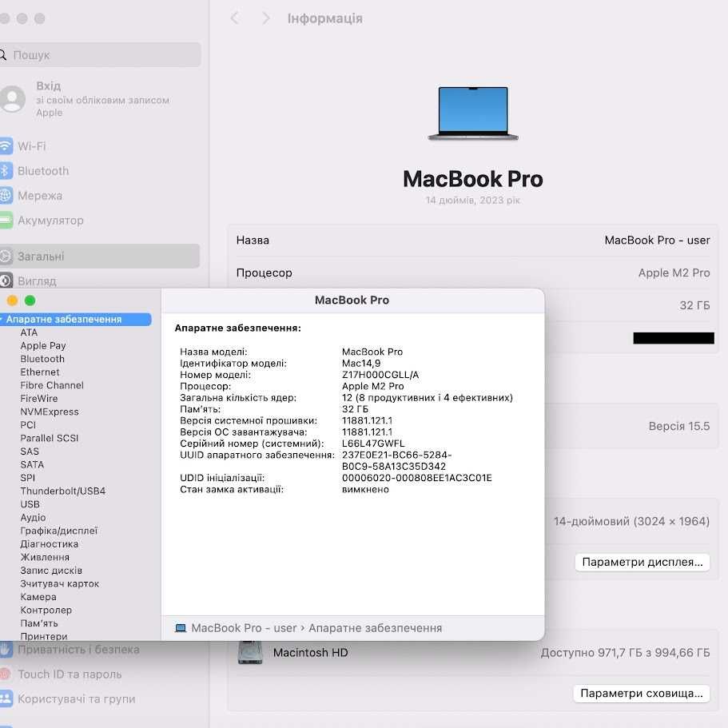728x728 pixels.
Task: Select SAS tree item
Action: (30, 452)
